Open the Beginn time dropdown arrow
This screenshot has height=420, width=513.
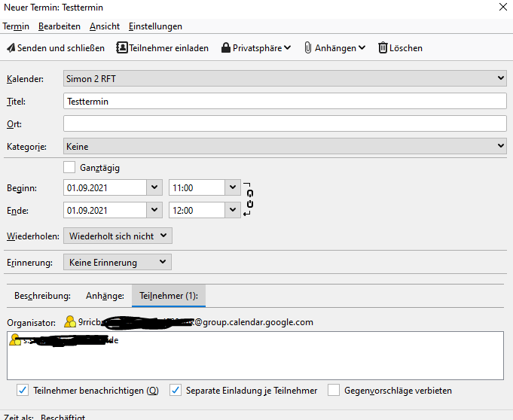pos(233,187)
